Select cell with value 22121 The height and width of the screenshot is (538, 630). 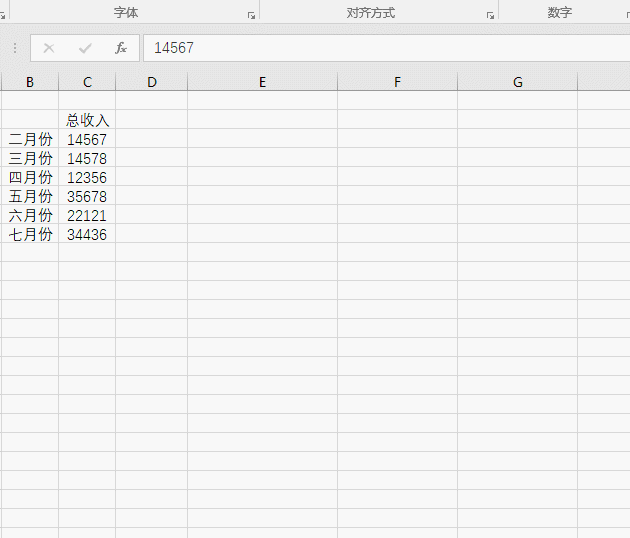(x=87, y=215)
